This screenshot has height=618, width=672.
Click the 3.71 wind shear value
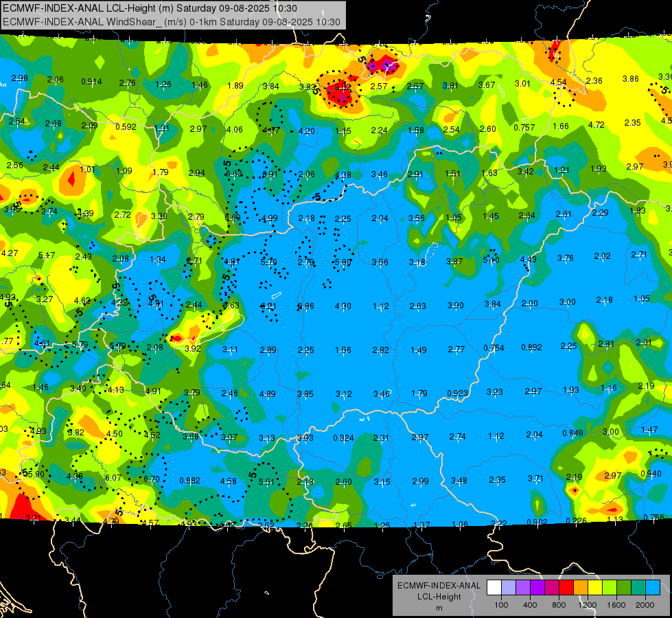pyautogui.click(x=535, y=478)
